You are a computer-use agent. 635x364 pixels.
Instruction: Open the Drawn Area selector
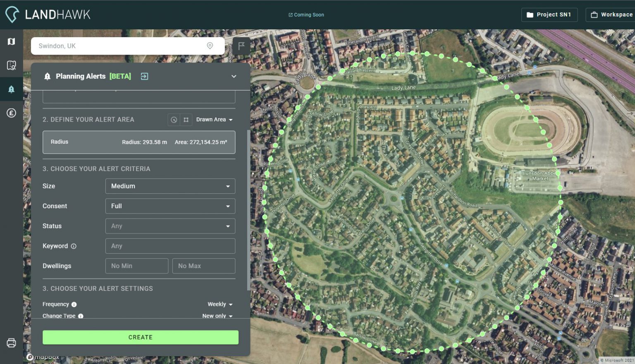click(x=214, y=119)
